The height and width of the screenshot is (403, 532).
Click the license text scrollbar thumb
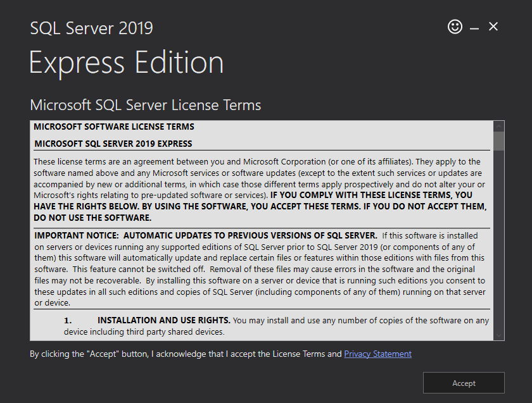[x=498, y=141]
